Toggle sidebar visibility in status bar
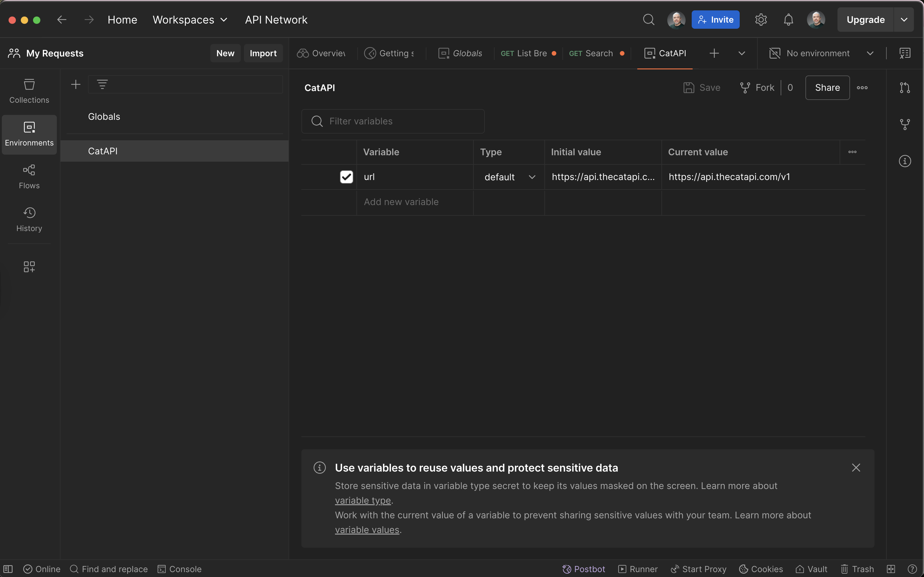 pos(8,569)
